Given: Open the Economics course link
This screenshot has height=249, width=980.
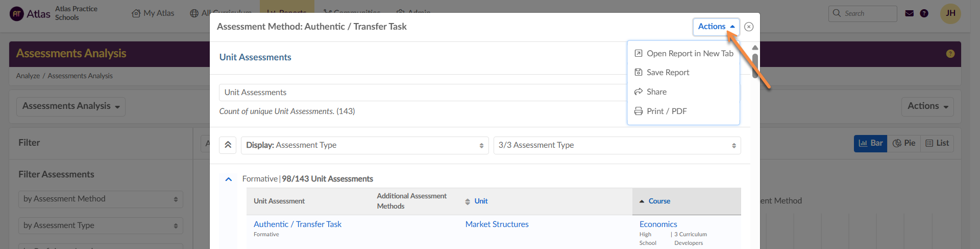Looking at the screenshot, I should [658, 224].
